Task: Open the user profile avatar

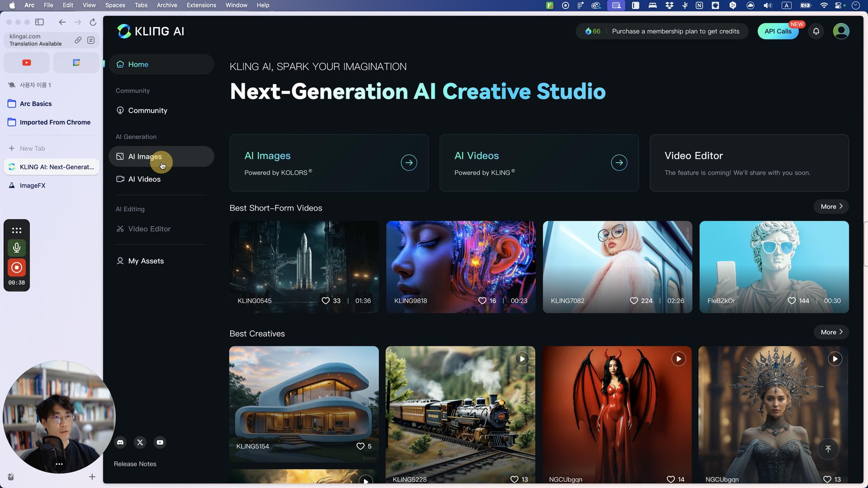Action: (841, 31)
